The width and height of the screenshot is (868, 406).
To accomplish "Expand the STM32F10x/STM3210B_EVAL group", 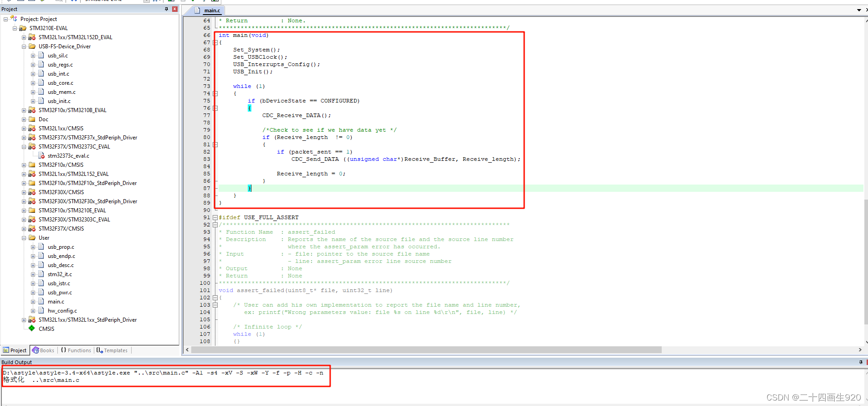I will click(24, 110).
